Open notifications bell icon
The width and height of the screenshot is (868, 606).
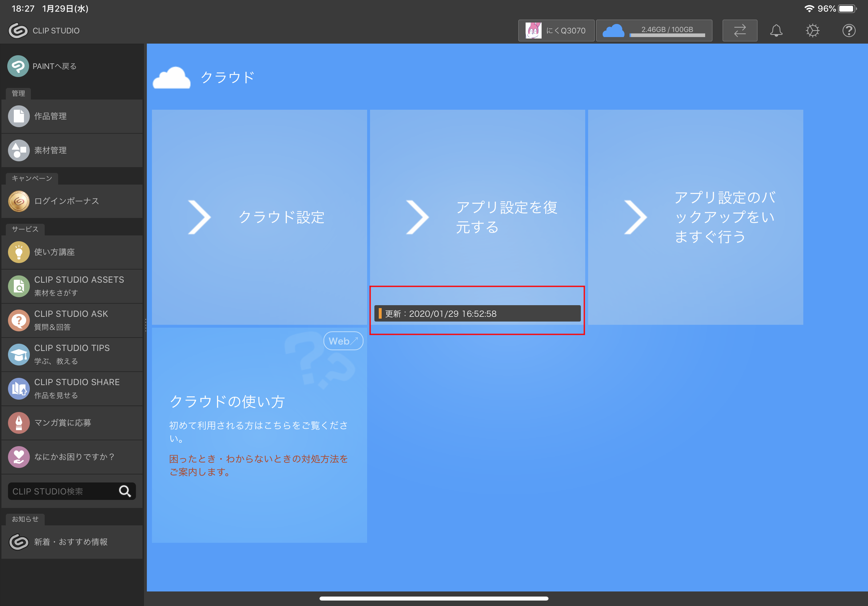point(776,31)
